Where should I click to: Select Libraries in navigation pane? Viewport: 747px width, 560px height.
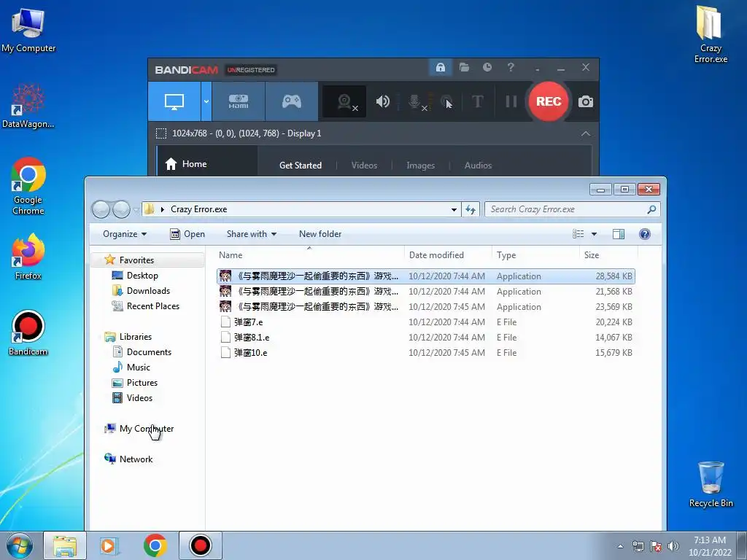[x=135, y=337]
